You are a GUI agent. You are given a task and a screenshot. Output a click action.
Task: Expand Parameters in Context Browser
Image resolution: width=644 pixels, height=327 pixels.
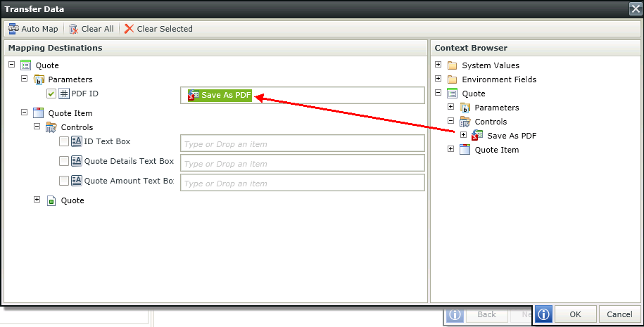[451, 107]
